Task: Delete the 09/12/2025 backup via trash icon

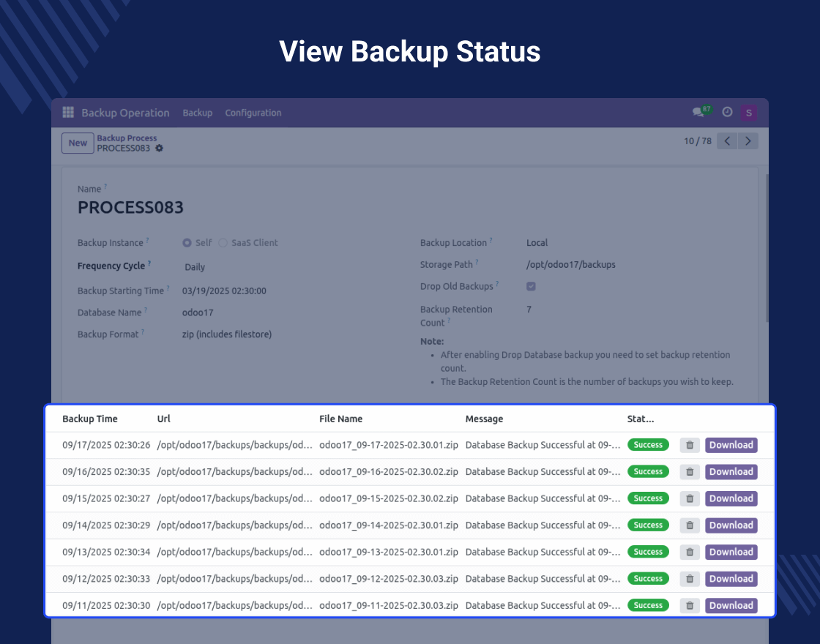Action: pyautogui.click(x=689, y=579)
